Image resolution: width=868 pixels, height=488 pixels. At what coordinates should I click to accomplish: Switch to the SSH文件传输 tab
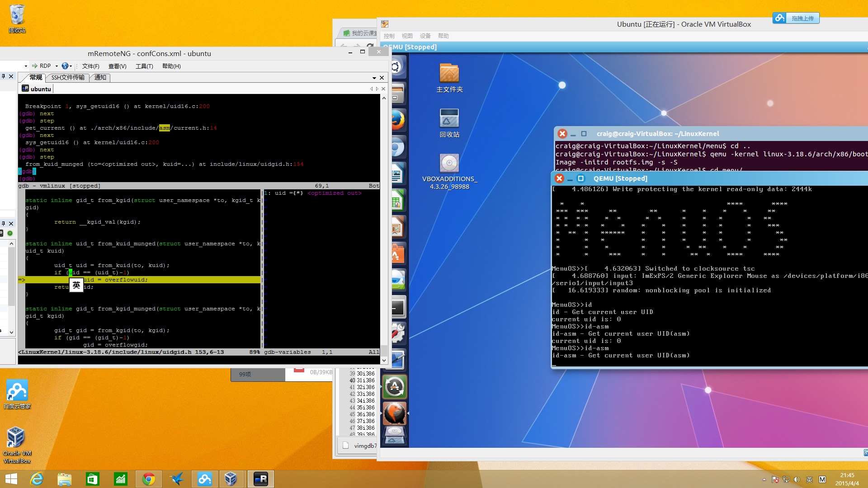[68, 78]
